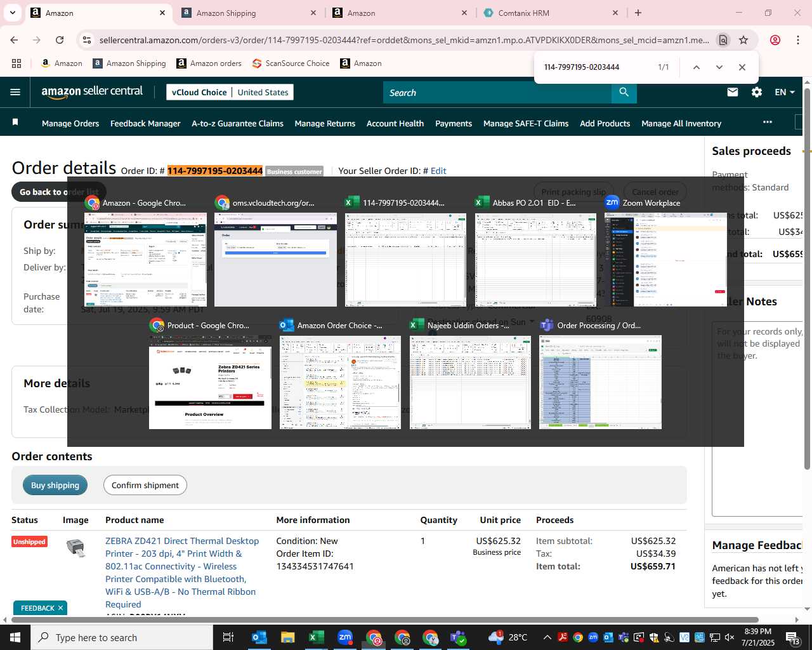Select the oms.vcloudtech.org window thumbnail in task switcher

pyautogui.click(x=275, y=260)
